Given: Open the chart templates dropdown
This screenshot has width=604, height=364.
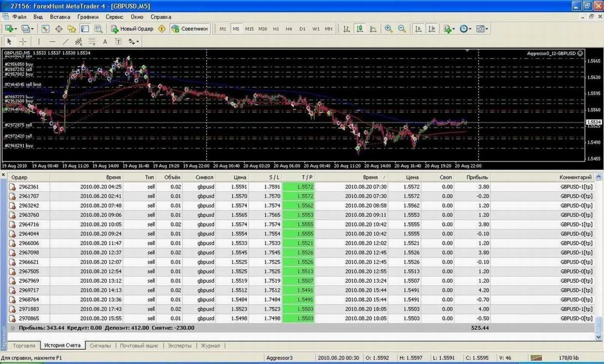Looking at the screenshot, I should coord(482,29).
